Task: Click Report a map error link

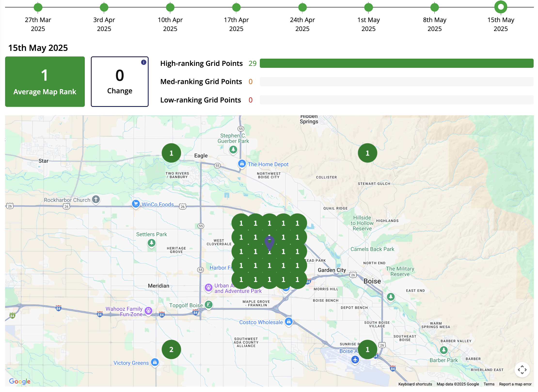Action: coord(515,384)
